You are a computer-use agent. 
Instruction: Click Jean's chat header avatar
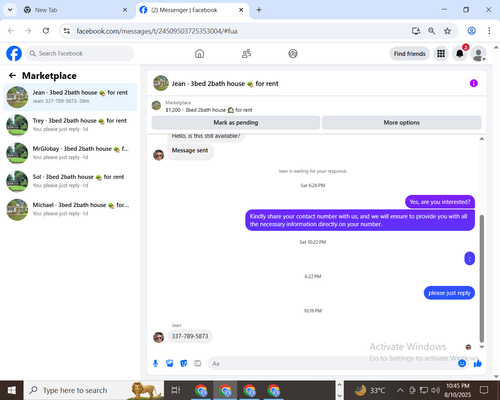click(x=161, y=83)
